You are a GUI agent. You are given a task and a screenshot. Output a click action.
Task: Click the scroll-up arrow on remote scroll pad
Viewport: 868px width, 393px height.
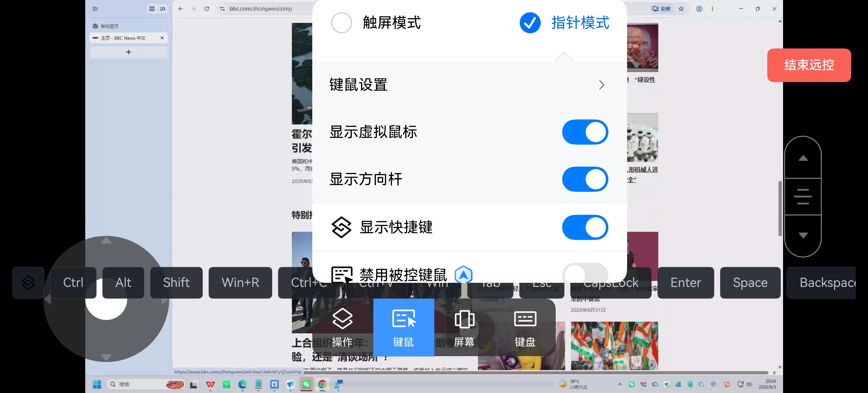coord(803,158)
